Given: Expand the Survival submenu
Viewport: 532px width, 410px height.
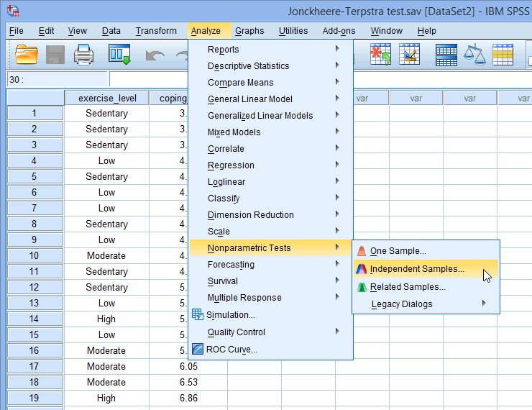Looking at the screenshot, I should [271, 281].
